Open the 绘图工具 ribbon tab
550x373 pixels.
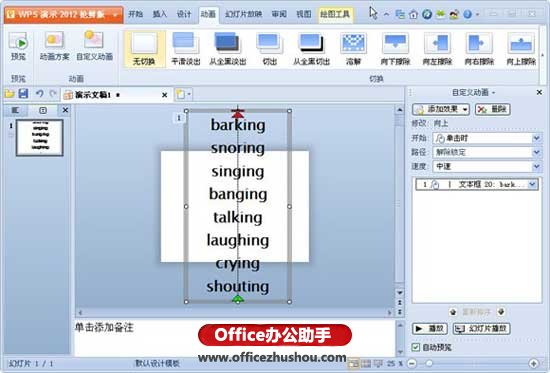(x=335, y=14)
